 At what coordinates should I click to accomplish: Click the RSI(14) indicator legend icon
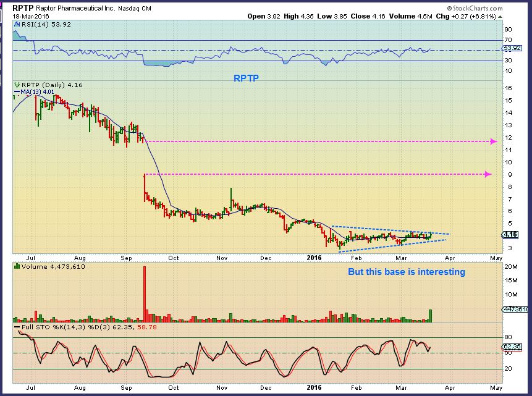click(x=17, y=25)
